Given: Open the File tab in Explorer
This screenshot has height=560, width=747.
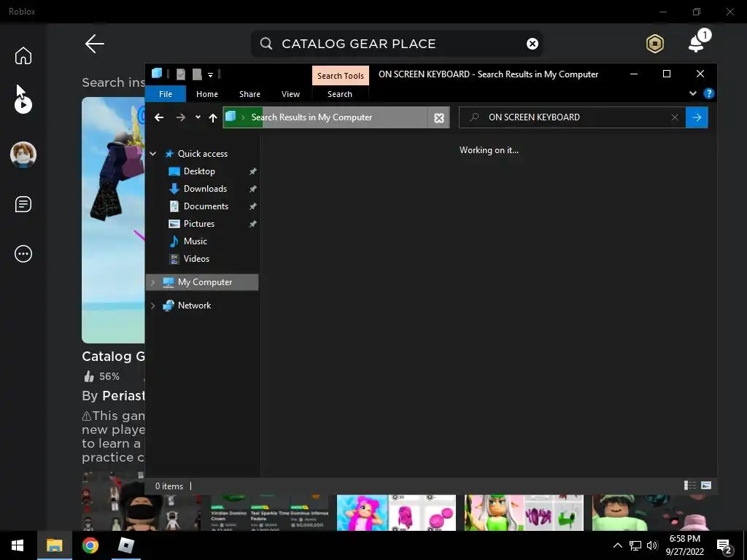Looking at the screenshot, I should pyautogui.click(x=166, y=94).
